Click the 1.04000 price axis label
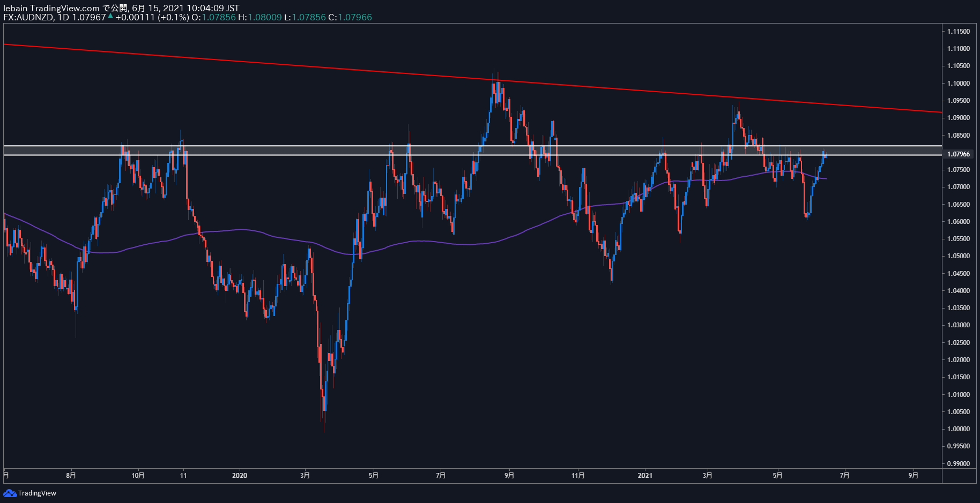Screen dimensions: 980x503 point(959,291)
